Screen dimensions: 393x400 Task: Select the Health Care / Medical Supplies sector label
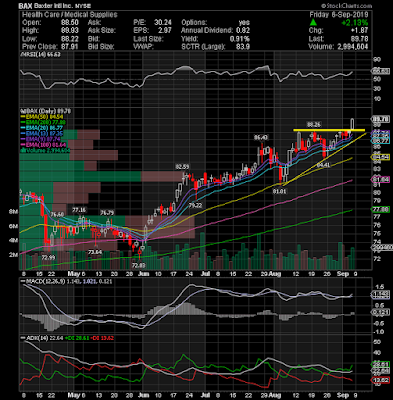70,15
